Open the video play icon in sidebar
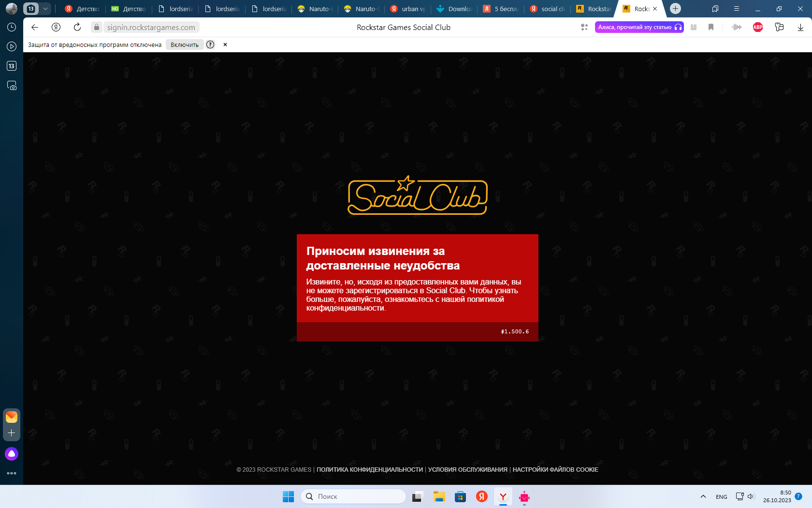Screen dimensions: 812x508 pos(12,46)
